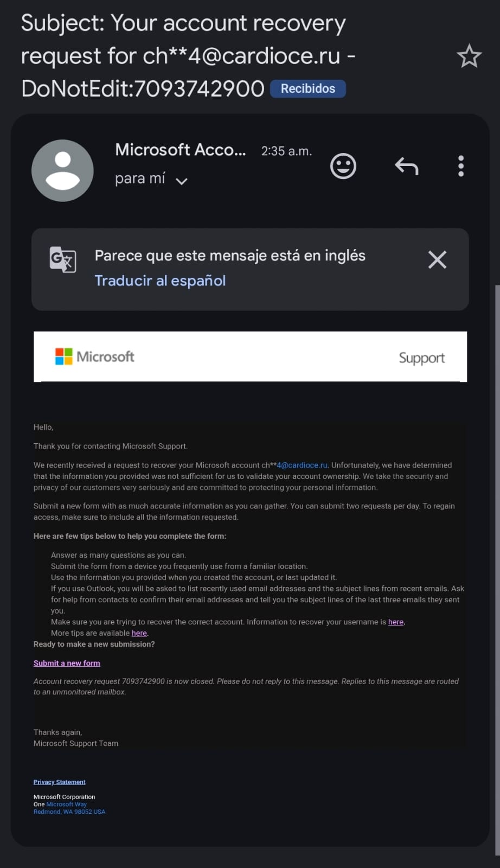Tap the sender profile avatar

click(62, 170)
